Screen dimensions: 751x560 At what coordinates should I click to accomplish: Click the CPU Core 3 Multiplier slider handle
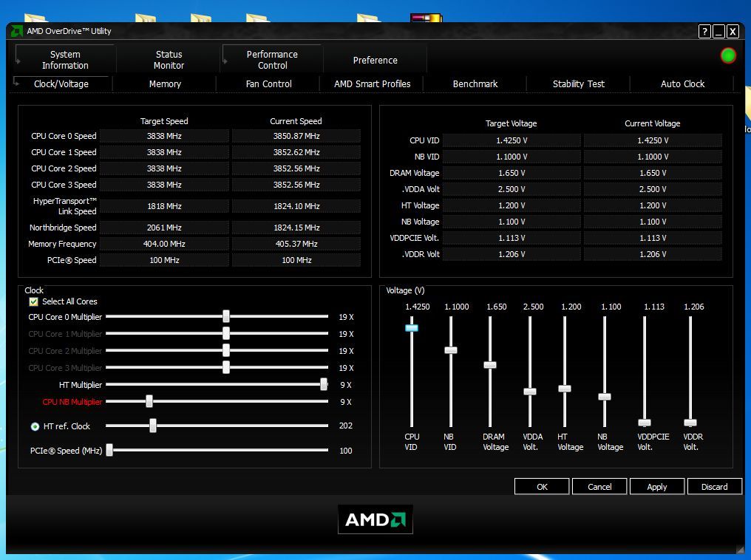pyautogui.click(x=226, y=367)
